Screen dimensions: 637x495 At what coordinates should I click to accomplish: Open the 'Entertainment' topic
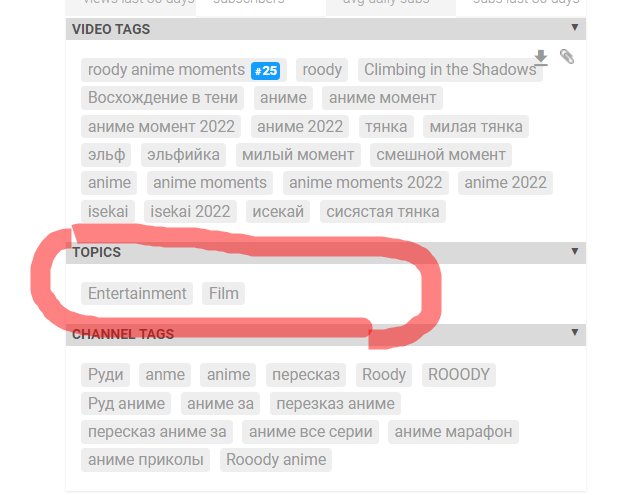point(137,293)
